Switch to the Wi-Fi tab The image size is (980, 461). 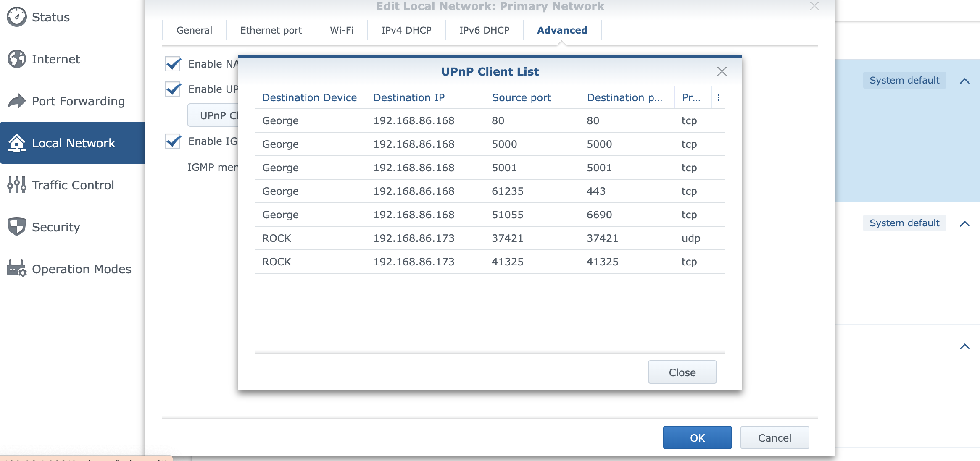point(341,30)
